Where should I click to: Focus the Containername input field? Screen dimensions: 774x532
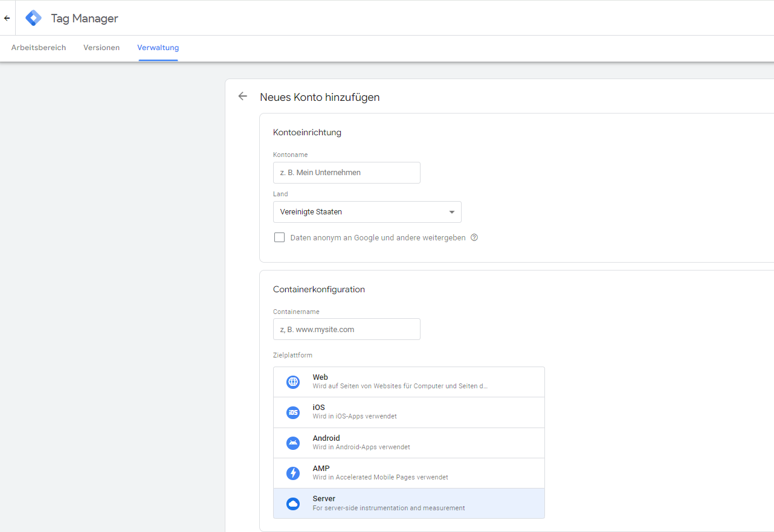pos(347,329)
